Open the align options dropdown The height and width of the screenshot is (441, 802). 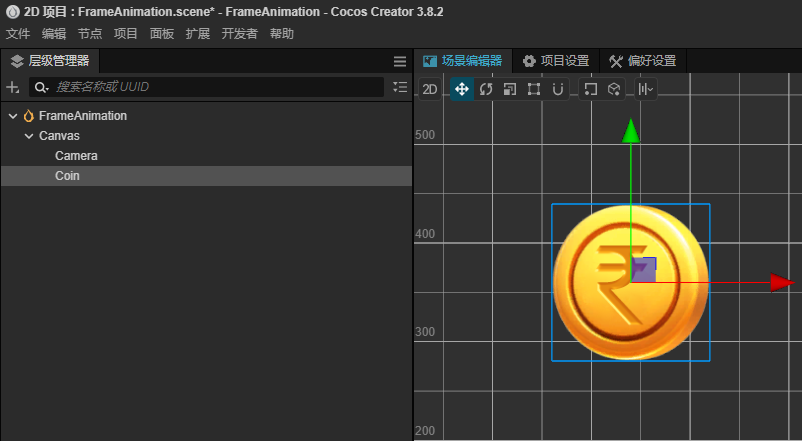tap(645, 90)
